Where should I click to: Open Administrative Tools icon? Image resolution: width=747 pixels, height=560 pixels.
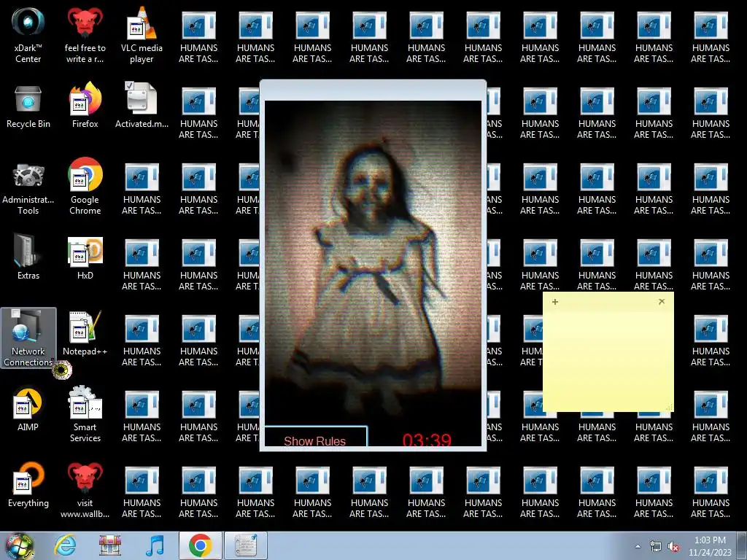click(x=28, y=188)
